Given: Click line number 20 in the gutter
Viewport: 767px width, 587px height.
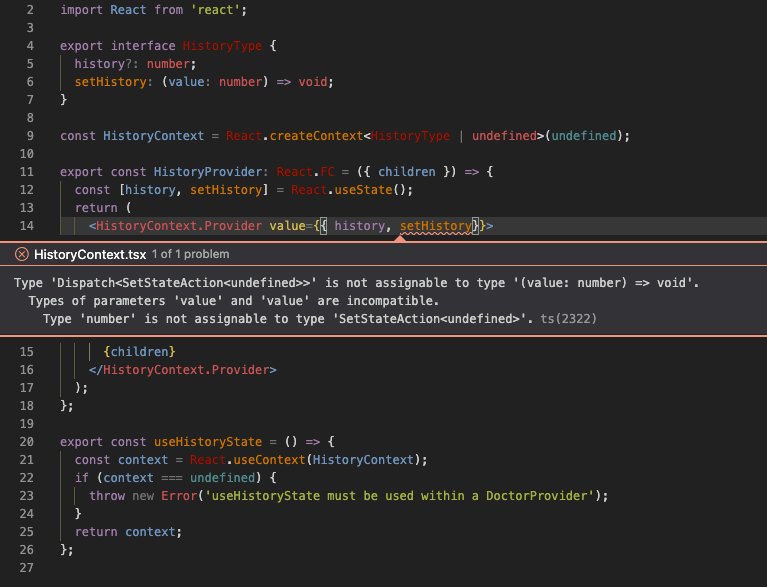Looking at the screenshot, I should pyautogui.click(x=26, y=442).
